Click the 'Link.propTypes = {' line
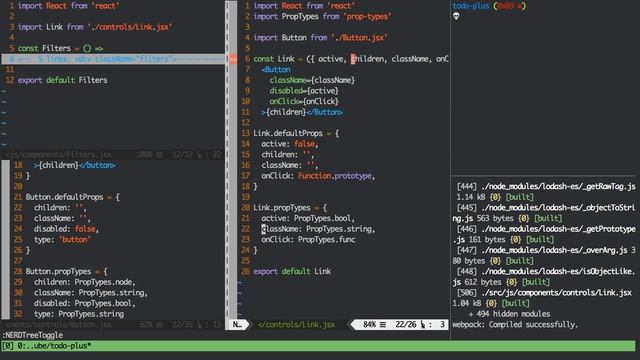The image size is (640, 360). pyautogui.click(x=290, y=207)
